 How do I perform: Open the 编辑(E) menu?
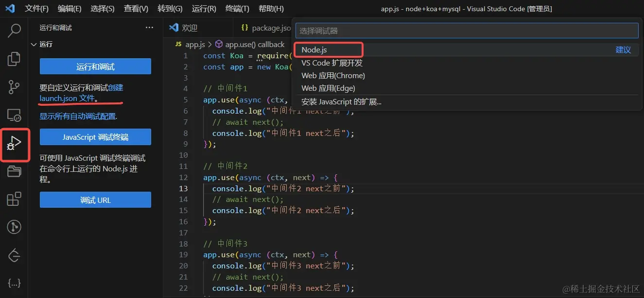coord(70,9)
